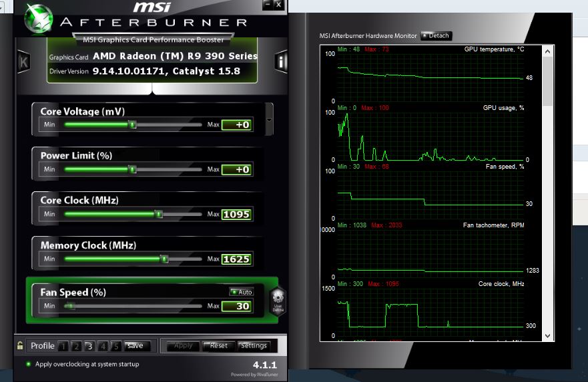Click the GPU temperature graph

(x=430, y=77)
